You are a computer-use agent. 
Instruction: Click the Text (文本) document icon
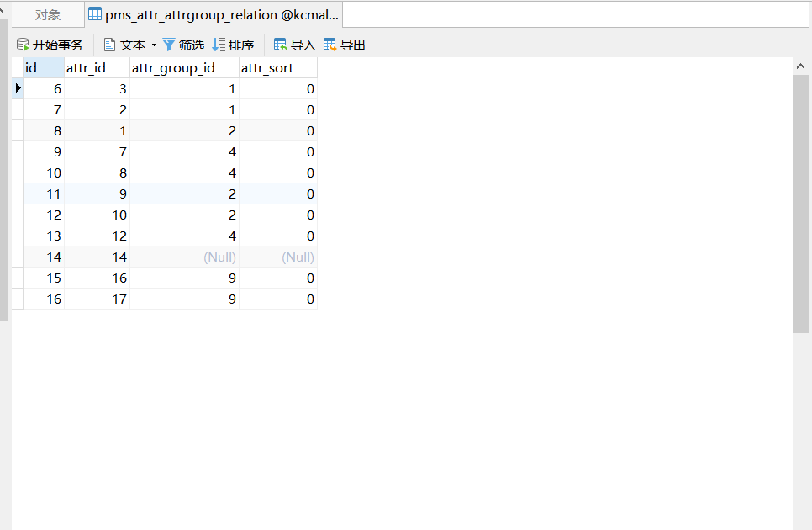pyautogui.click(x=109, y=45)
